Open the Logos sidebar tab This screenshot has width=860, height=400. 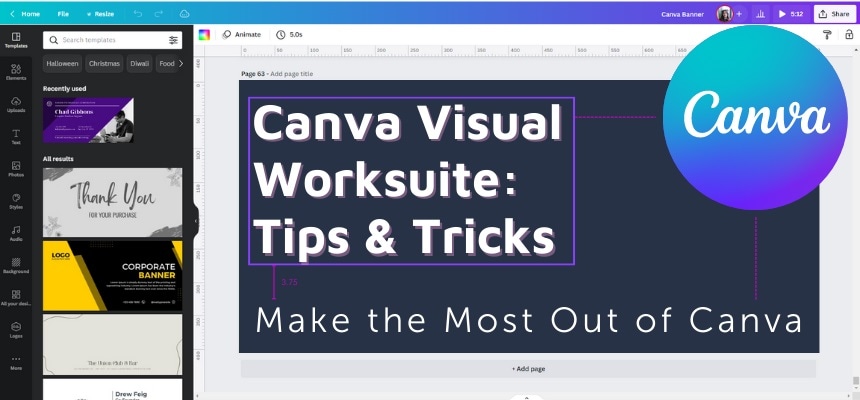16,330
